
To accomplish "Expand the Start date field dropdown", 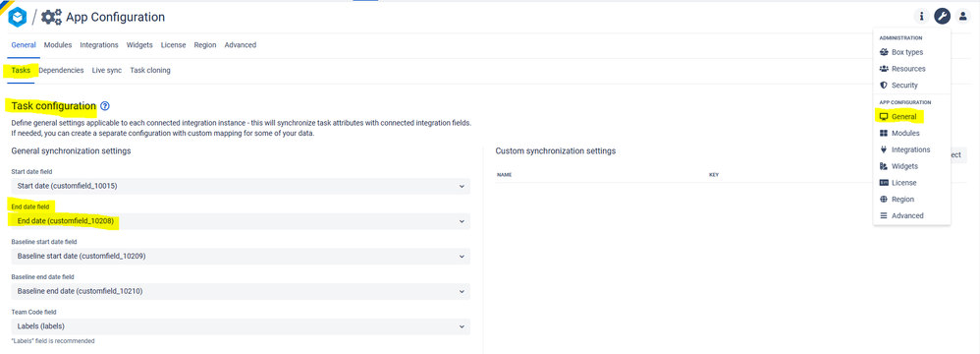I will (241, 187).
